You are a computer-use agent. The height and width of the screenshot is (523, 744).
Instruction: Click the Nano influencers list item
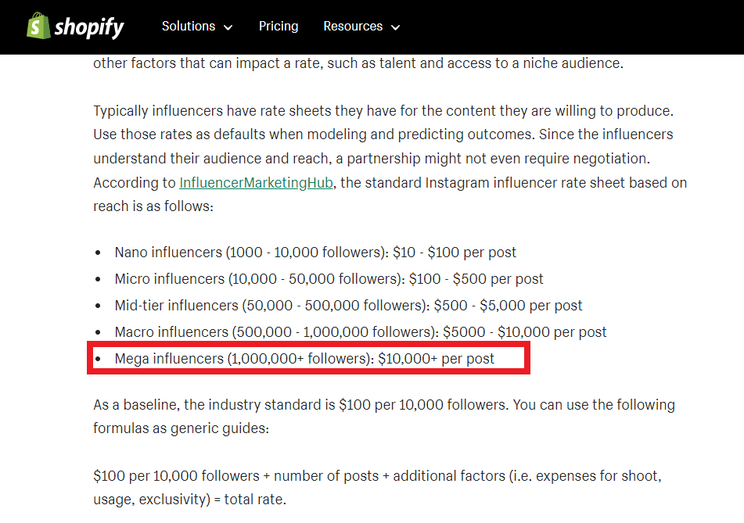pos(315,252)
